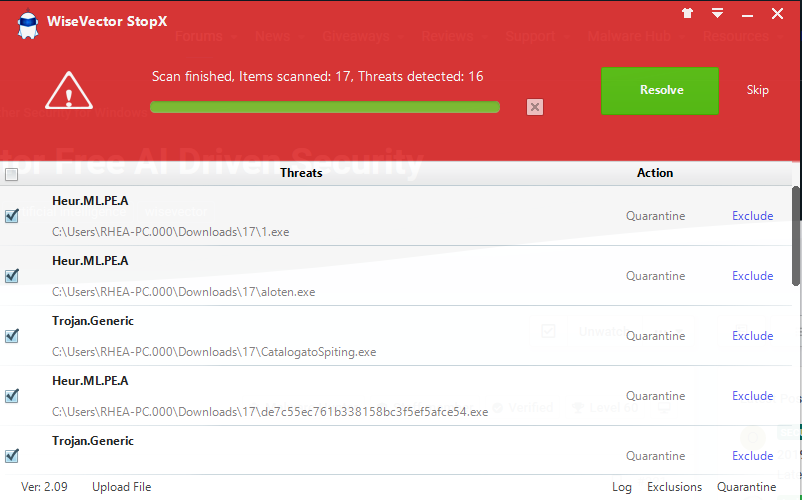The width and height of the screenshot is (802, 500).
Task: Select the path C:\...\17\1.exe
Action: (x=171, y=232)
